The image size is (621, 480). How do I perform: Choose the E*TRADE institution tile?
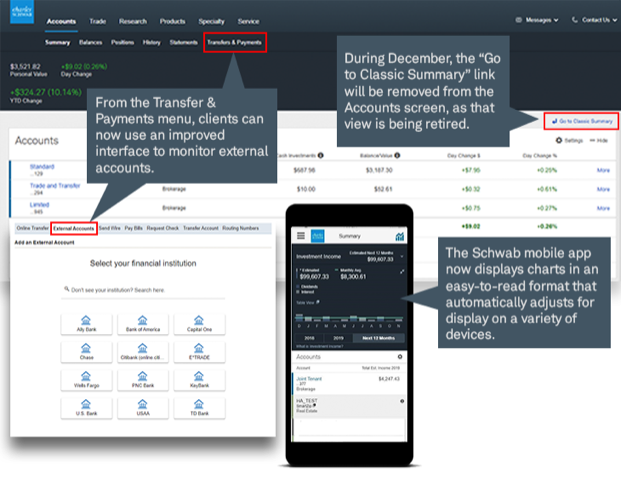point(199,352)
